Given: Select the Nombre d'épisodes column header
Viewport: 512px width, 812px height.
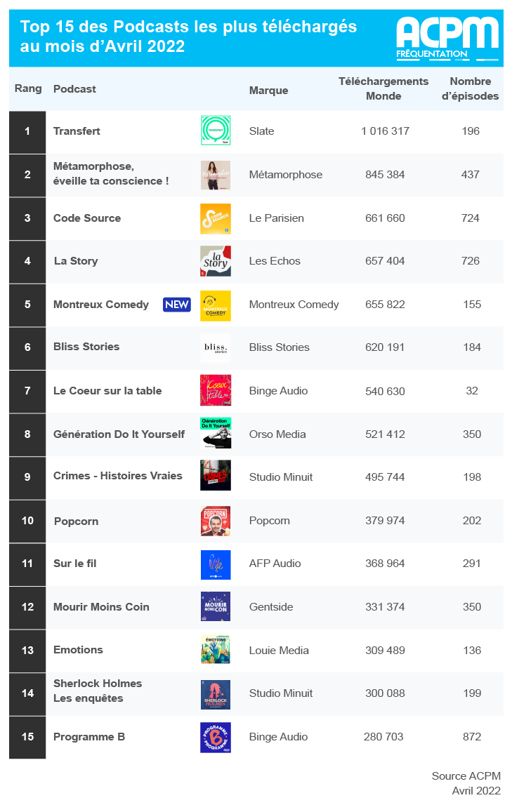Looking at the screenshot, I should coord(470,88).
